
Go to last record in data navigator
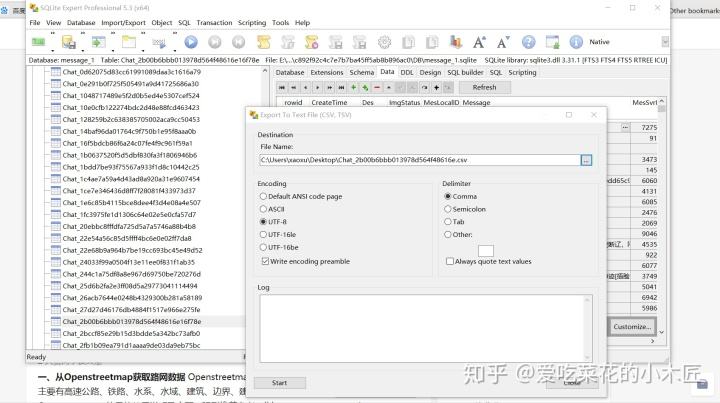pyautogui.click(x=341, y=87)
